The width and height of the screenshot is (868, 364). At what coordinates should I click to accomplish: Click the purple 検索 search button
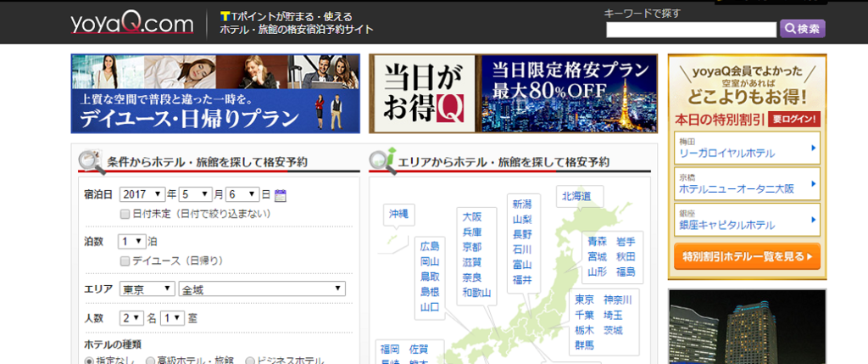(803, 29)
